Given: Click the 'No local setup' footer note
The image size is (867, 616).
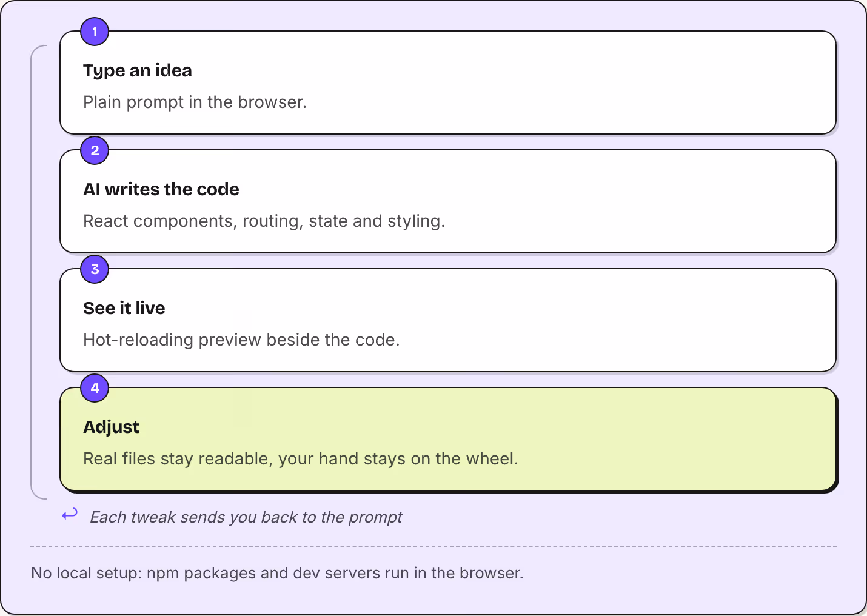Looking at the screenshot, I should click(277, 573).
